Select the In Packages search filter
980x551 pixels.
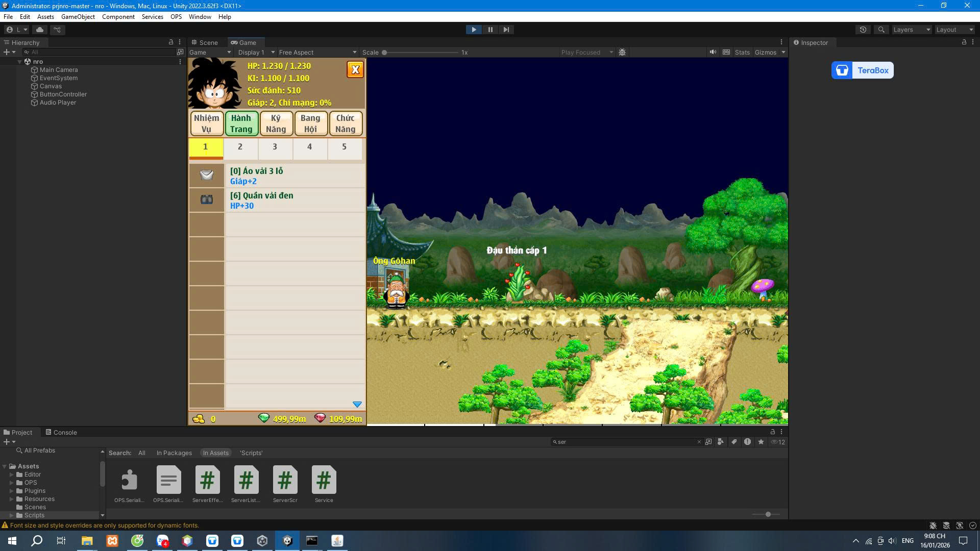174,453
